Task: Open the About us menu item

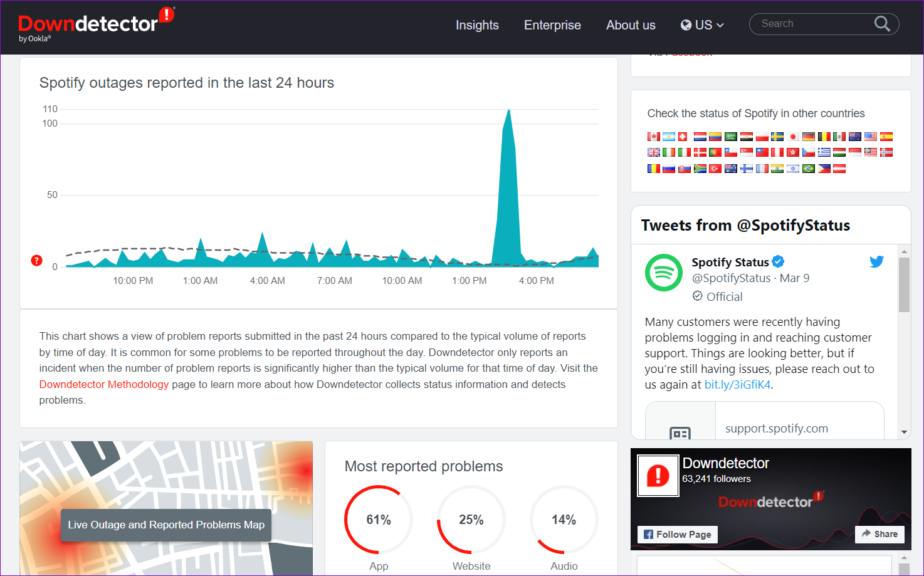Action: [631, 25]
